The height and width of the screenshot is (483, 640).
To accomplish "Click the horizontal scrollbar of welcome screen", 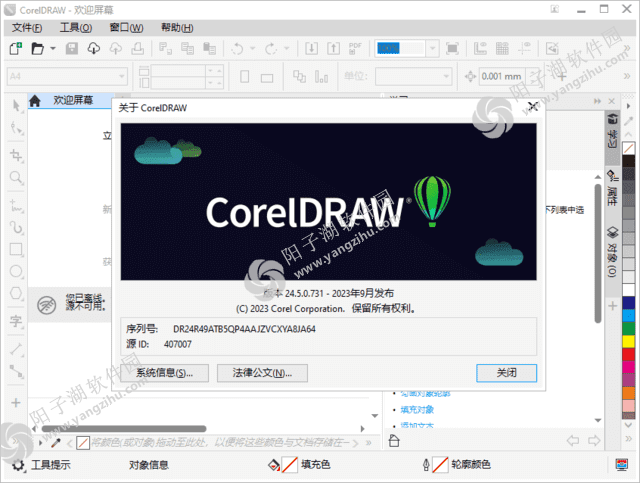I will (124, 429).
